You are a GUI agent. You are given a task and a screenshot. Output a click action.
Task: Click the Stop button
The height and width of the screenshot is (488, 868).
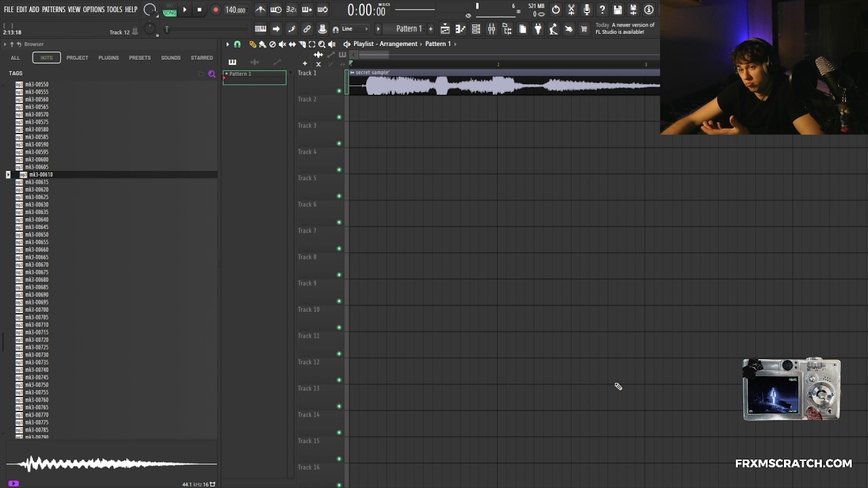(199, 9)
